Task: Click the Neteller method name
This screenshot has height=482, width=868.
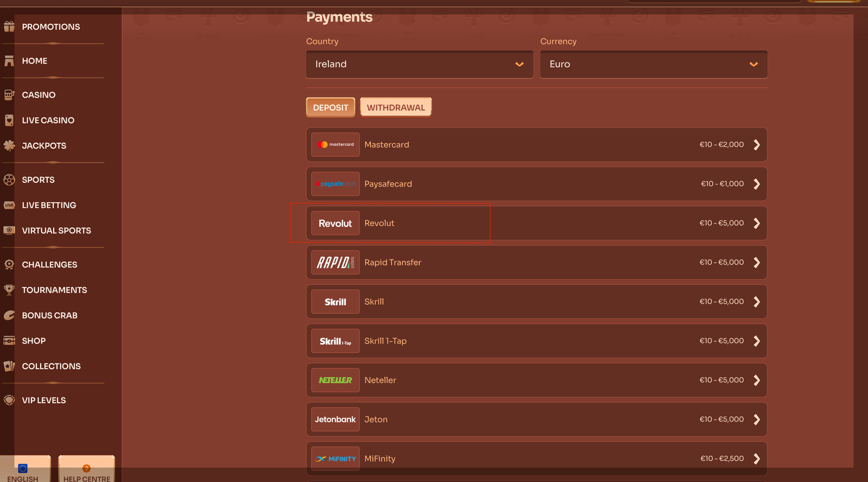Action: click(x=380, y=380)
